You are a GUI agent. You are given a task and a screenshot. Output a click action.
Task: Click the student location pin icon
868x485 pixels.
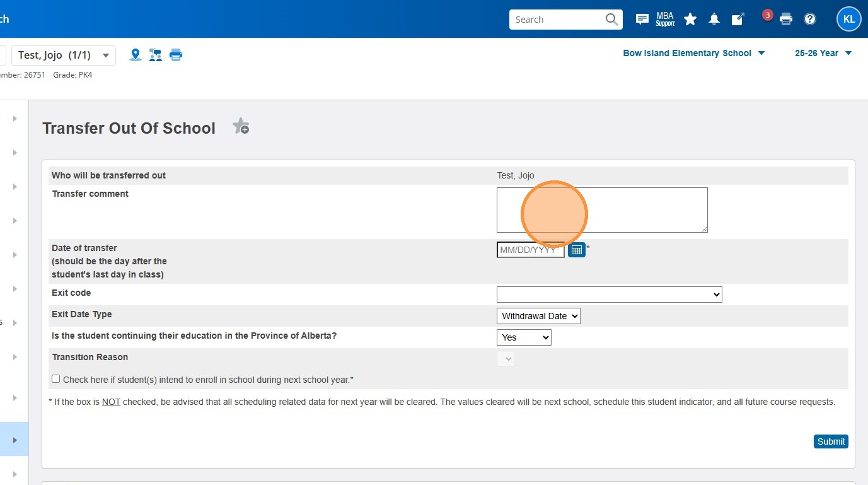coord(136,55)
